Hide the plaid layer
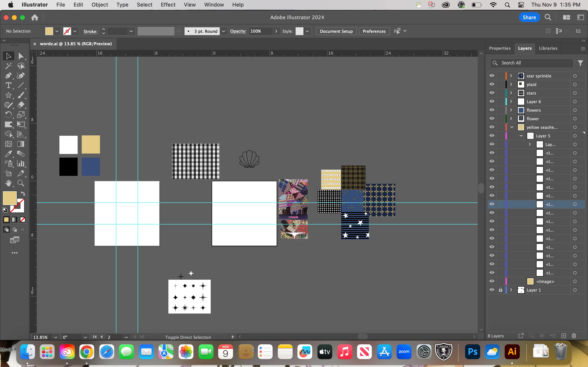 tap(492, 84)
